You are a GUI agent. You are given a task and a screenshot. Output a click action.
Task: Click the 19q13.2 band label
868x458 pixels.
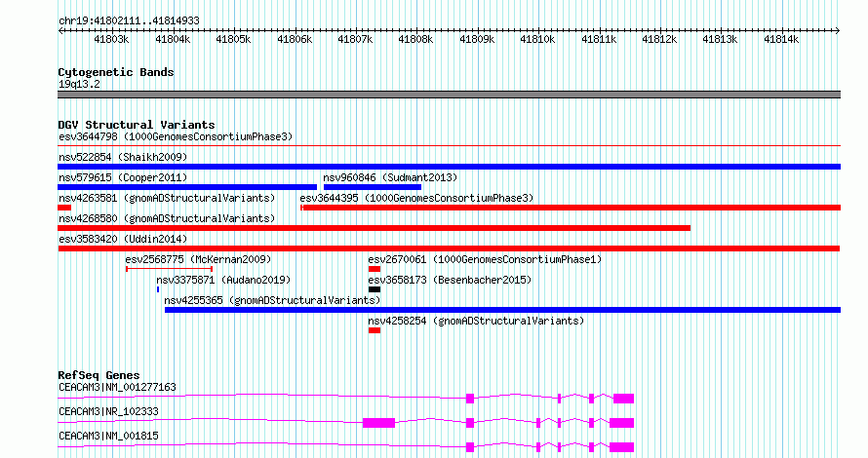pyautogui.click(x=79, y=84)
